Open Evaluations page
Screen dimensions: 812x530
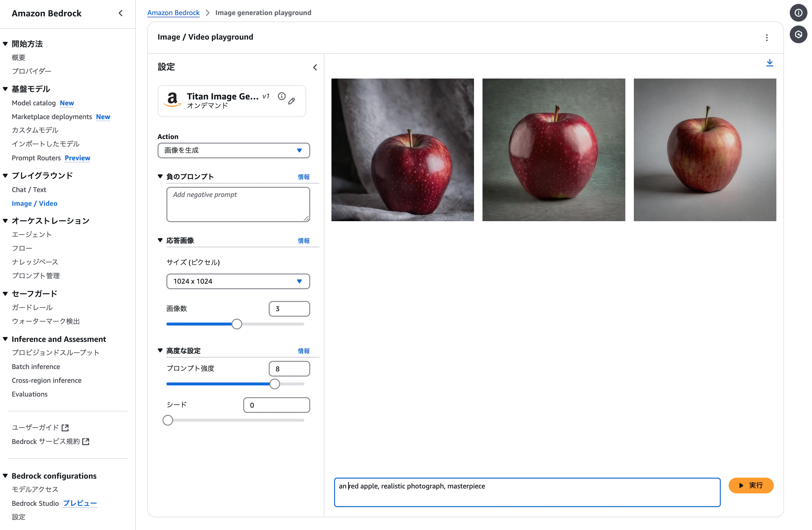(x=29, y=394)
